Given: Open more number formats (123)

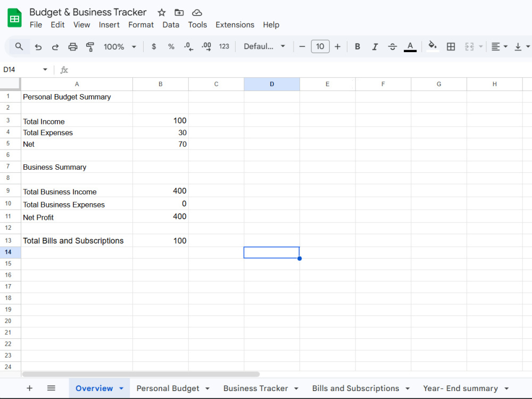Looking at the screenshot, I should click(224, 46).
